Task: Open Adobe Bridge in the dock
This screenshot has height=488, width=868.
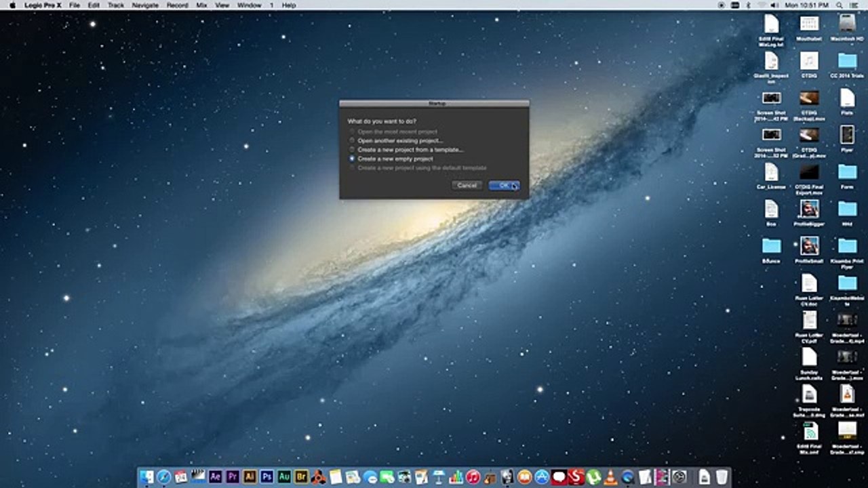Action: click(301, 477)
